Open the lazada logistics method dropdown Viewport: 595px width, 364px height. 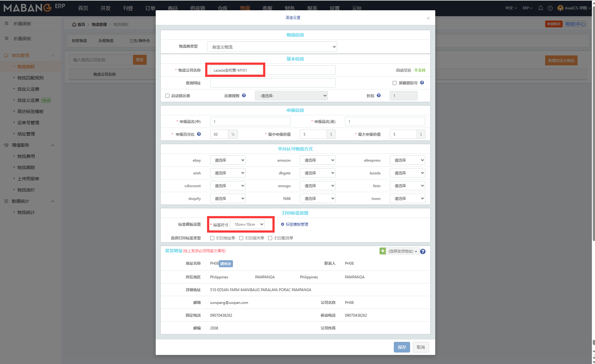[407, 173]
